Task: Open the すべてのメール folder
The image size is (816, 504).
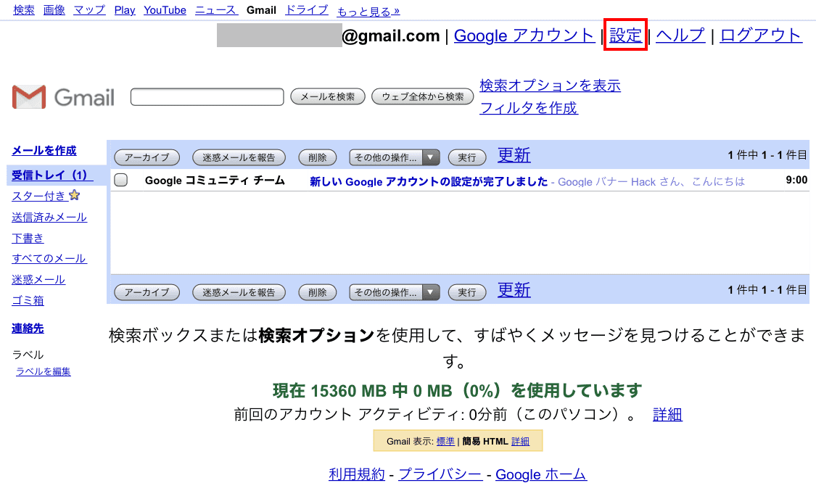Action: [x=49, y=258]
